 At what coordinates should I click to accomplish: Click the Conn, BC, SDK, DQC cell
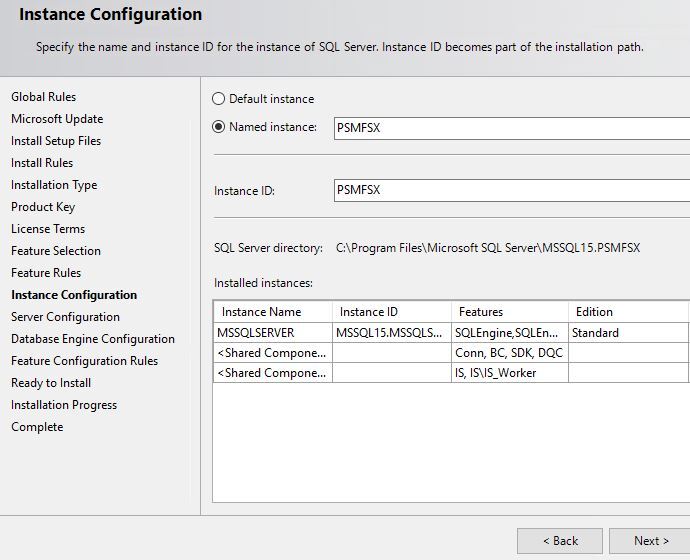pos(510,353)
